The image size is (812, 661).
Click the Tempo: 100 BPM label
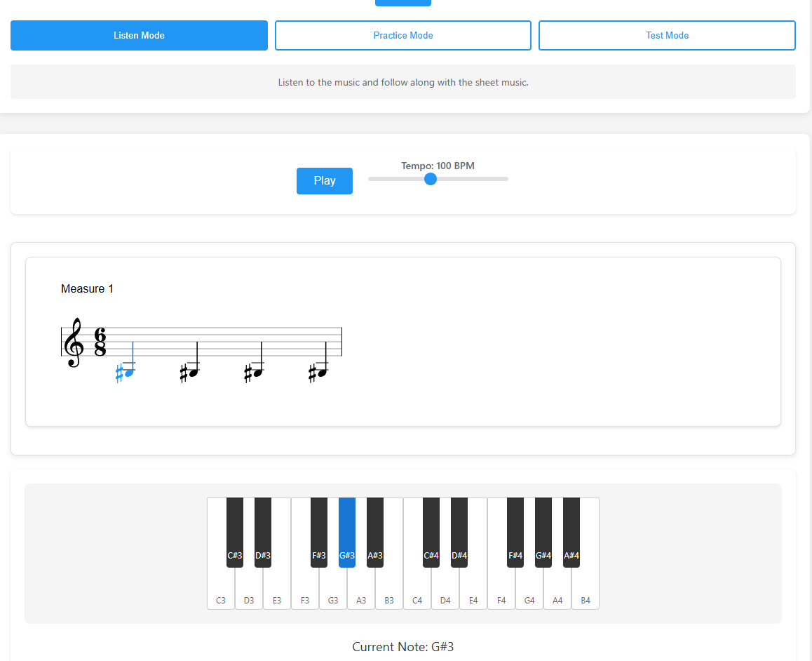[x=438, y=166]
